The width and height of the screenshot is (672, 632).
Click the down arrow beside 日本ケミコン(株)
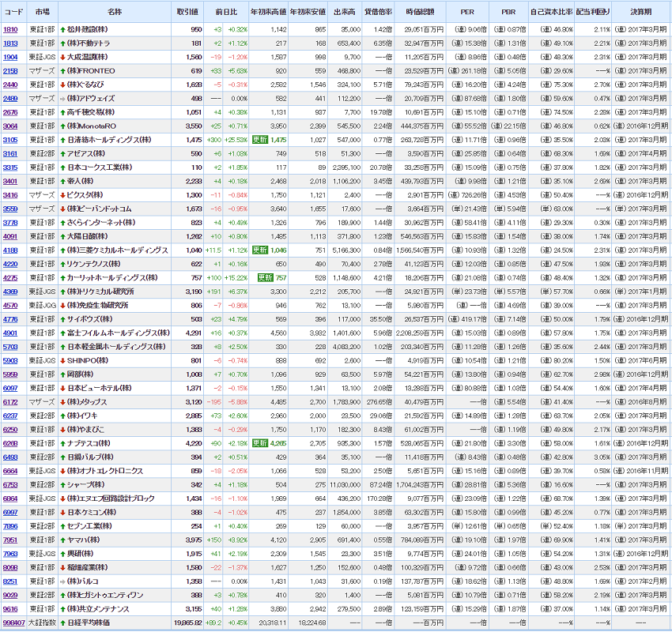click(62, 513)
